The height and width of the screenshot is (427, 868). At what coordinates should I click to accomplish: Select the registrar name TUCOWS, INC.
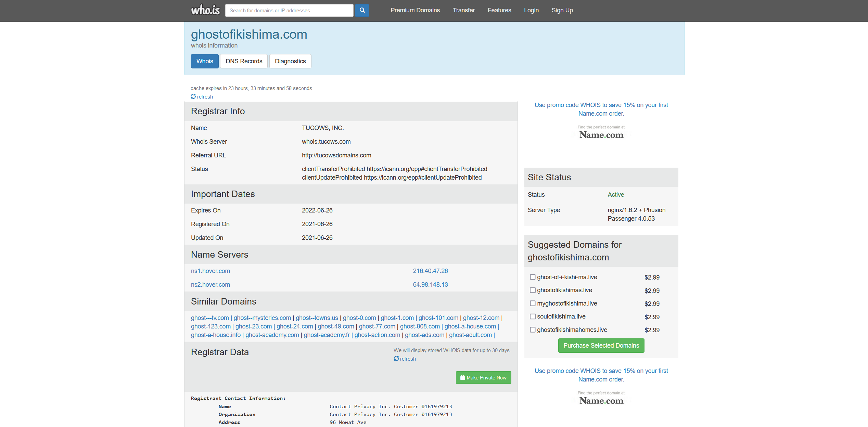pyautogui.click(x=323, y=128)
